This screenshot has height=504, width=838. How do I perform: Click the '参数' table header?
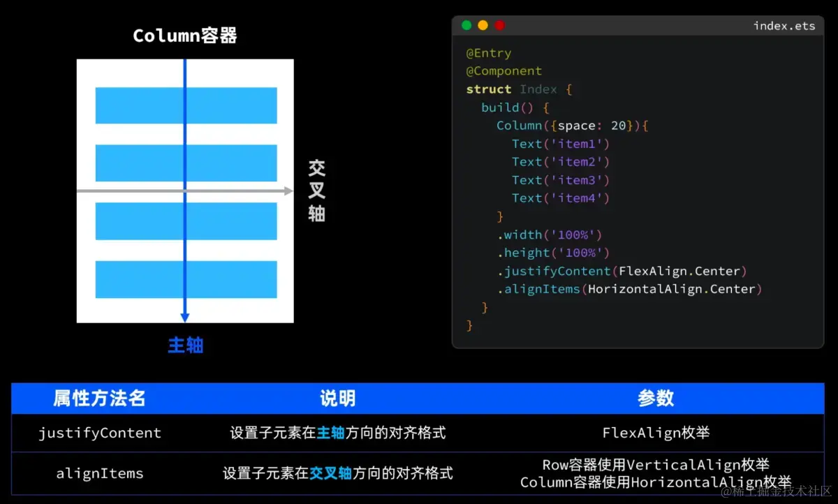click(656, 399)
